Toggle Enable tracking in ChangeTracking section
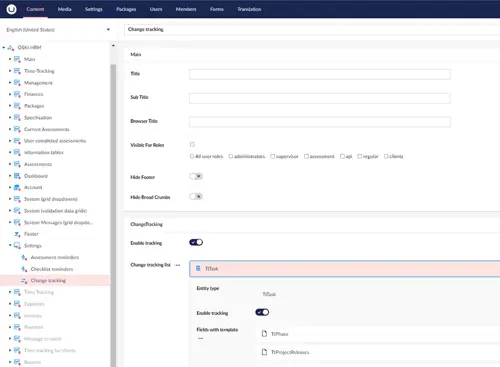Viewport: 500px width, 367px height. [x=196, y=242]
